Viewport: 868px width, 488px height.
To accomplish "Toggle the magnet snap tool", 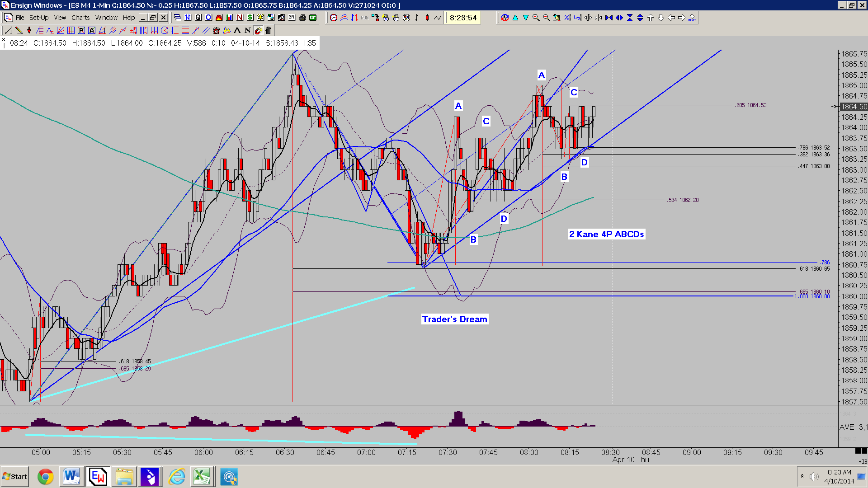I will [x=258, y=30].
